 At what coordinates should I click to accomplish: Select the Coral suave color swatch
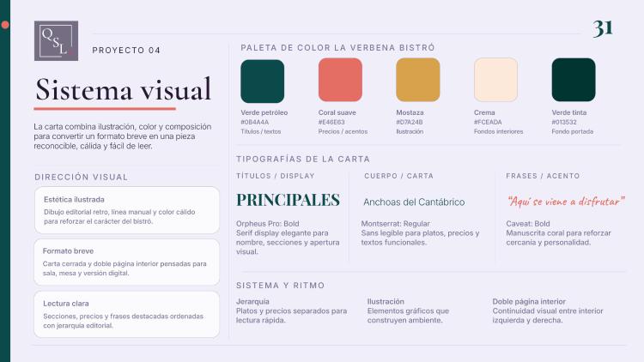[x=340, y=80]
